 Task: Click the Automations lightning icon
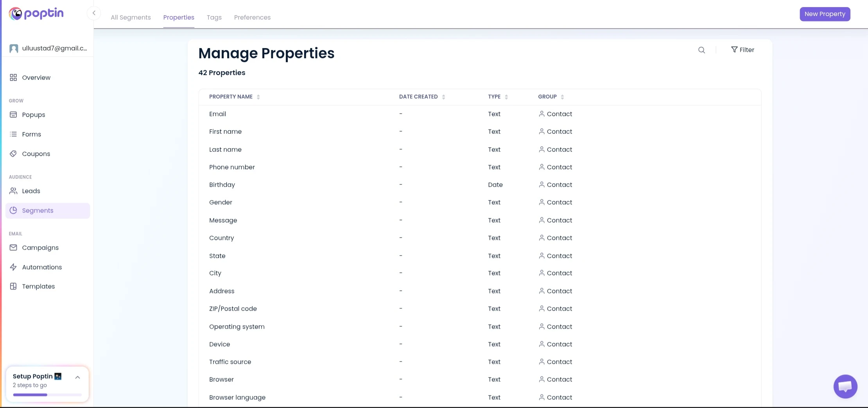point(13,267)
